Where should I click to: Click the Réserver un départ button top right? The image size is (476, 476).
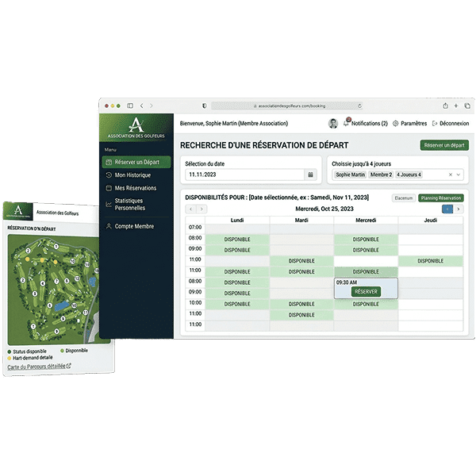coord(444,145)
